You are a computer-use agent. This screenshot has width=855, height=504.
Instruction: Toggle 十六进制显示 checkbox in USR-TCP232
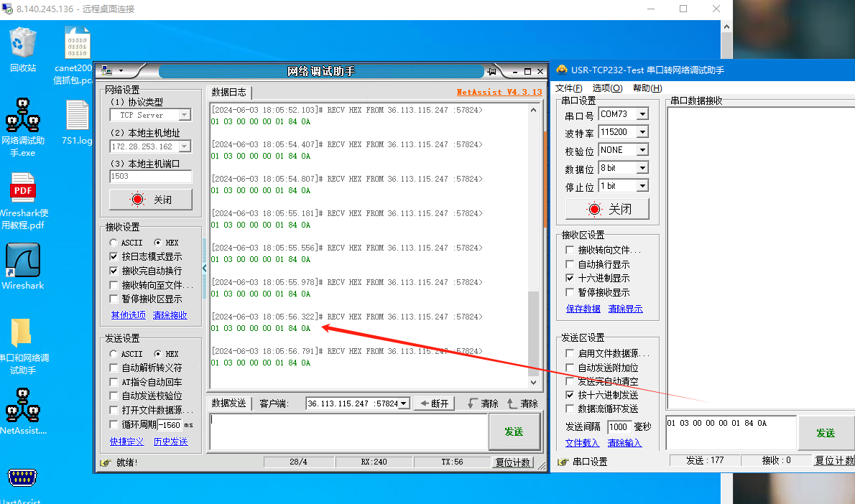coord(570,278)
